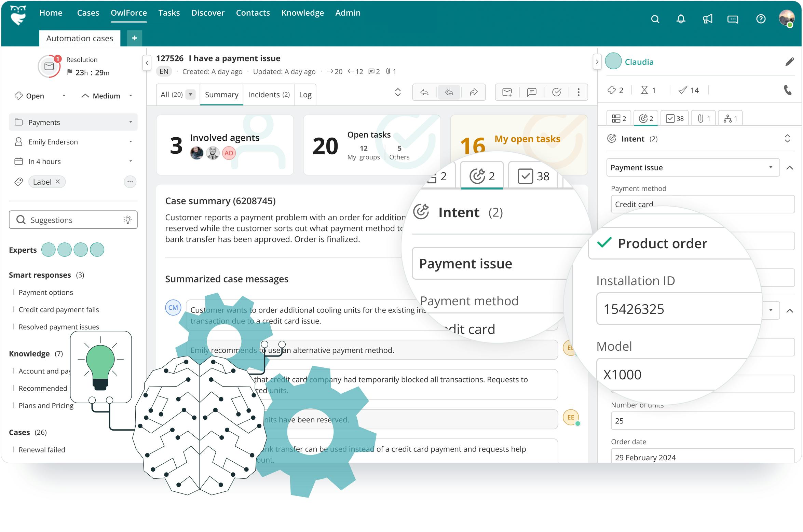
Task: Click the new email envelope icon
Action: tap(507, 92)
